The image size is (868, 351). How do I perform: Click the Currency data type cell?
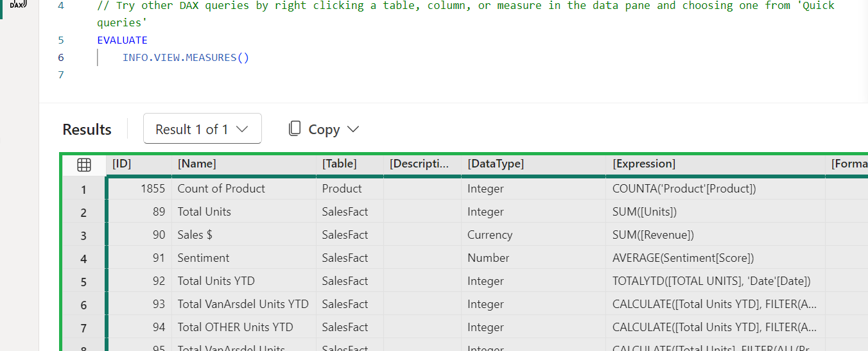pyautogui.click(x=490, y=235)
